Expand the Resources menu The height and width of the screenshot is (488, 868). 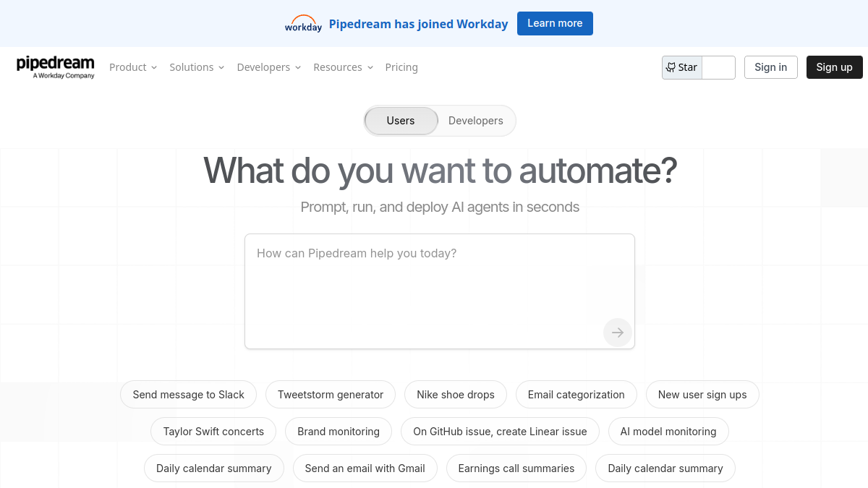(344, 67)
